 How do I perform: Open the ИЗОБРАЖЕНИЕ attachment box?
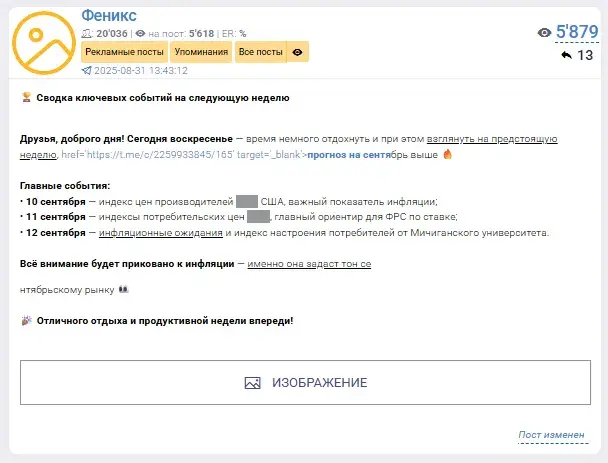click(305, 382)
